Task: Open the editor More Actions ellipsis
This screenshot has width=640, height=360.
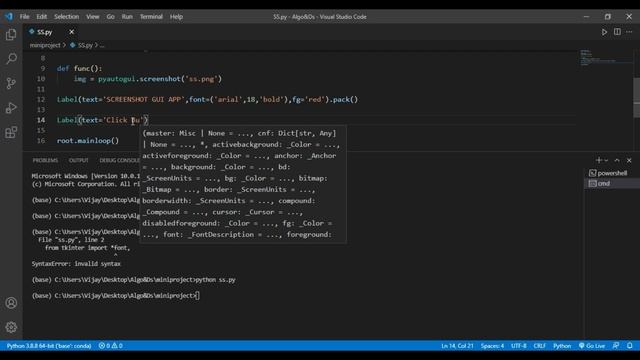Action: (629, 32)
